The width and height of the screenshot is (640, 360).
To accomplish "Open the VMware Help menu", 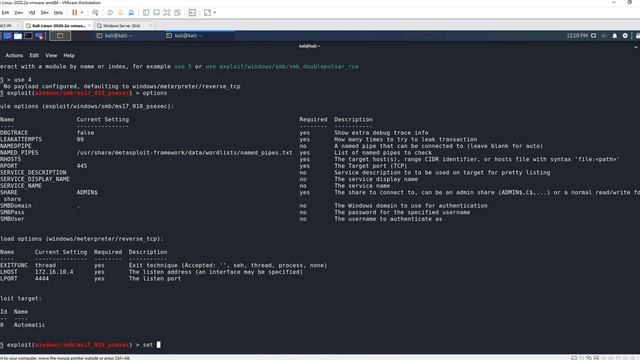I will click(x=58, y=13).
